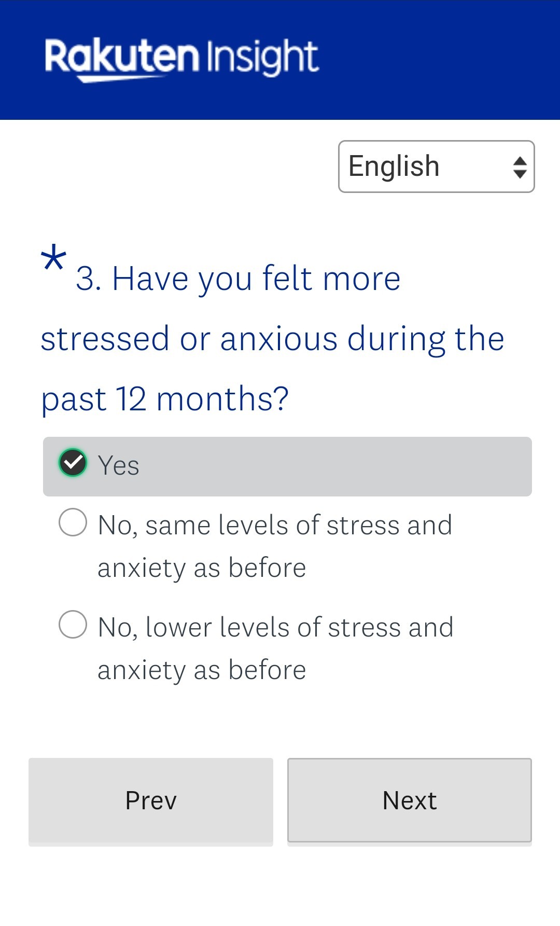
Task: Return to previous question with Prev
Action: (151, 801)
